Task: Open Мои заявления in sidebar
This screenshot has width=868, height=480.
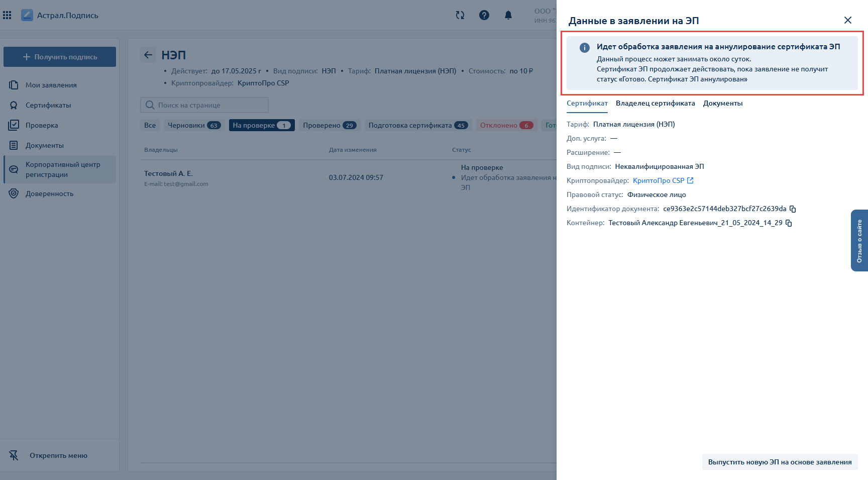Action: pyautogui.click(x=60, y=85)
